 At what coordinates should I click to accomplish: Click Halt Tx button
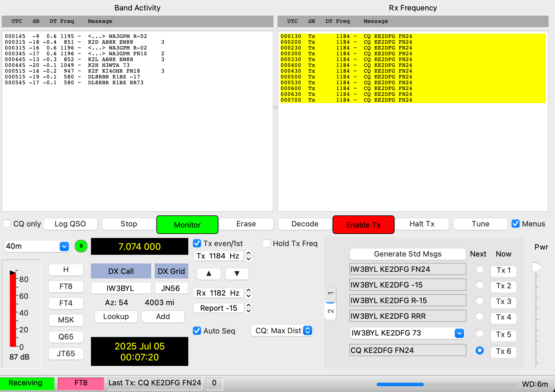(422, 224)
